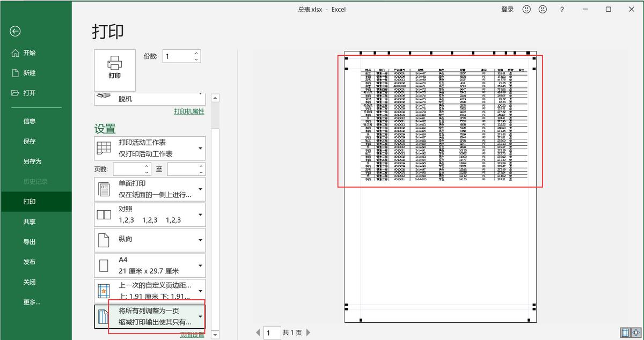
Task: Select 另存为 in the left sidebar
Action: pos(32,161)
